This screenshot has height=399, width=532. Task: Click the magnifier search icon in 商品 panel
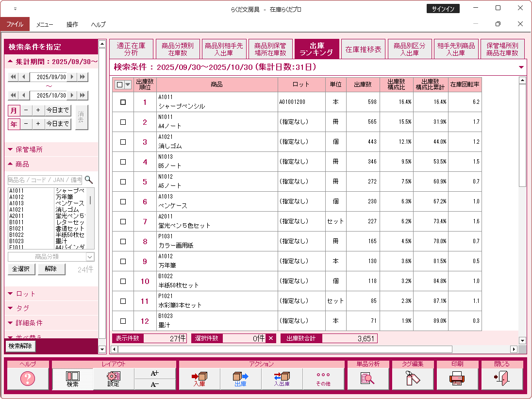89,180
